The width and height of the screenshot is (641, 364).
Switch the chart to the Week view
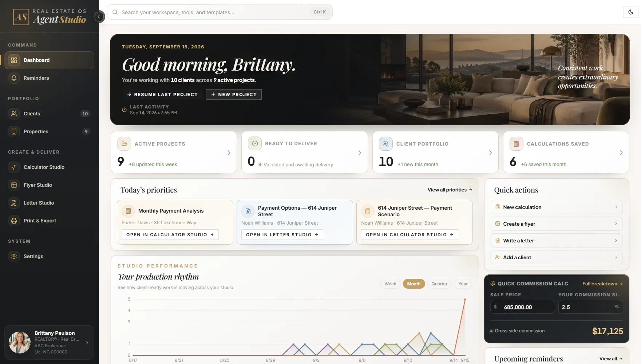390,284
